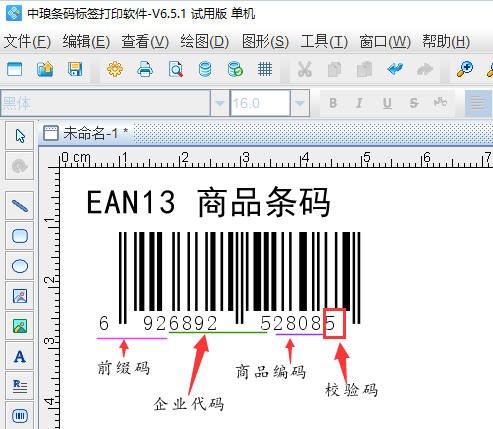Viewport: 493px width, 429px height.
Task: Open an existing file with the folder icon
Action: (45, 69)
